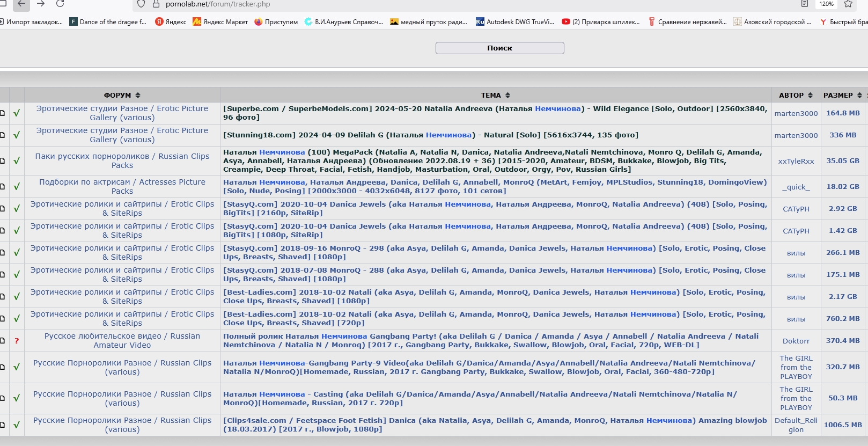Toggle reader view icon in address bar
The height and width of the screenshot is (446, 868).
click(x=804, y=4)
